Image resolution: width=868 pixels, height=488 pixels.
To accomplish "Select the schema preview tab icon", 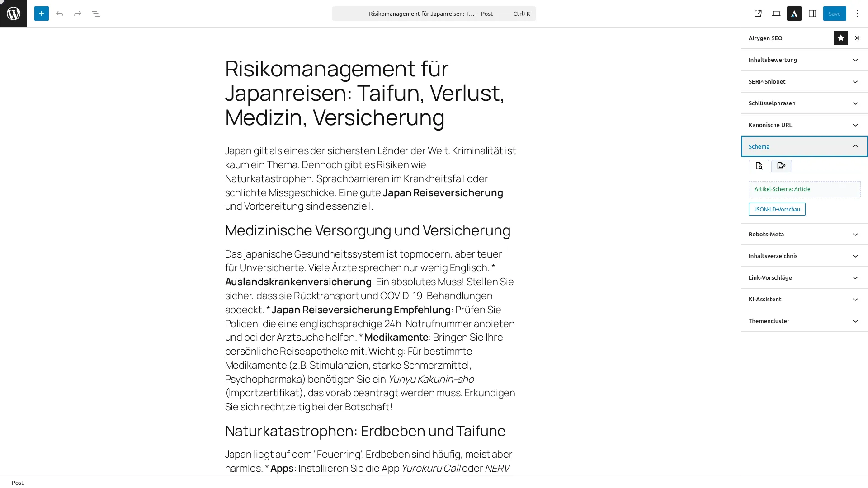I will point(759,166).
